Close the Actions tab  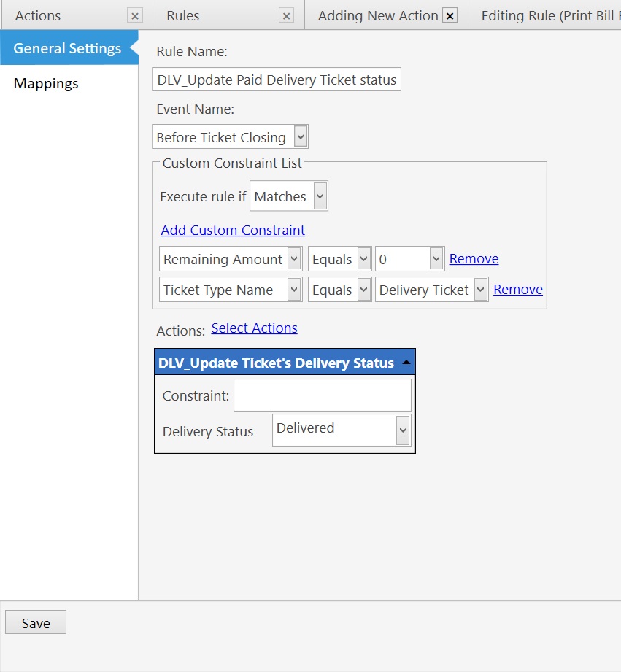click(x=134, y=15)
